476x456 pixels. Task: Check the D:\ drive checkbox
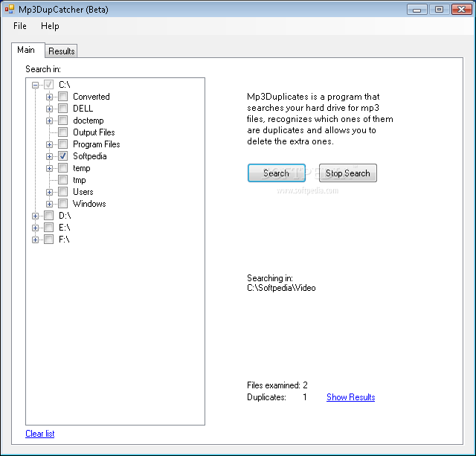[x=48, y=216]
